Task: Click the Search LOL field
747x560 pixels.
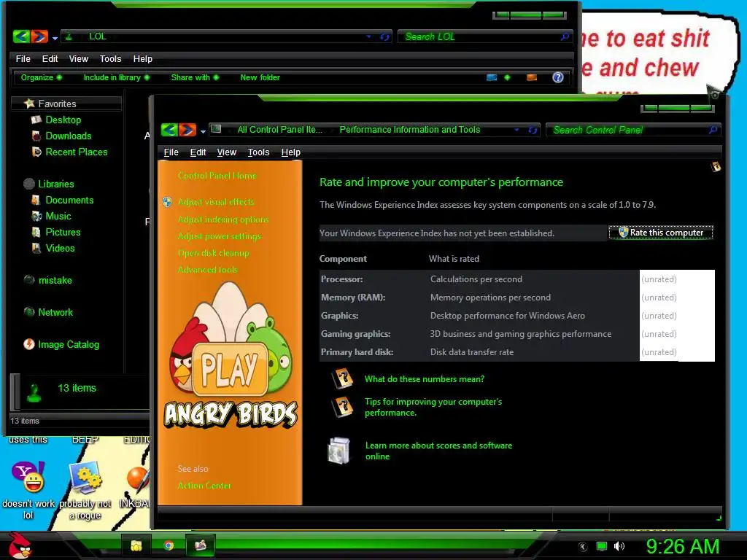Action: (484, 36)
